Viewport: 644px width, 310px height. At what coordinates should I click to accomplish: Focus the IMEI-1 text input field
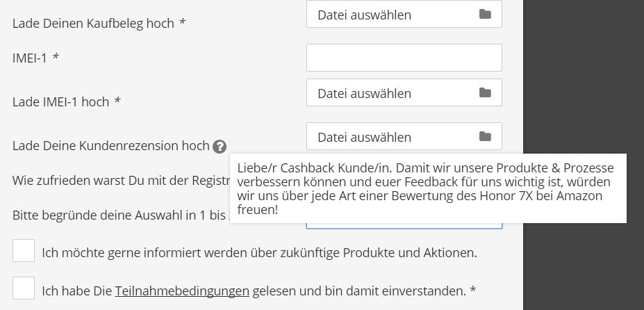pos(404,58)
